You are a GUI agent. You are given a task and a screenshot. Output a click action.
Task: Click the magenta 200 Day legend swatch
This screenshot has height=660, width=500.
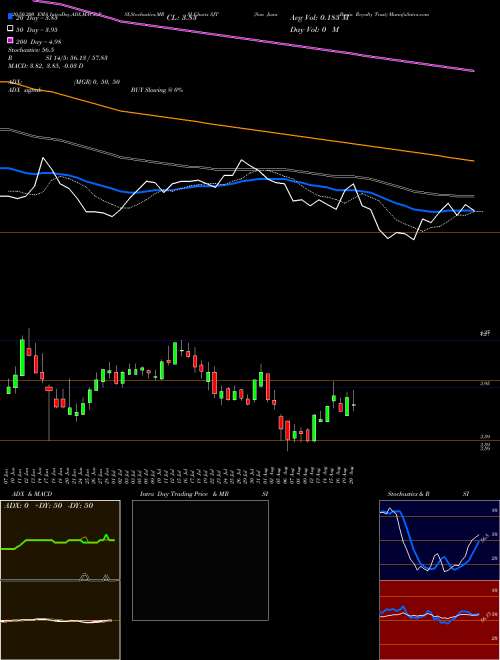10,41
